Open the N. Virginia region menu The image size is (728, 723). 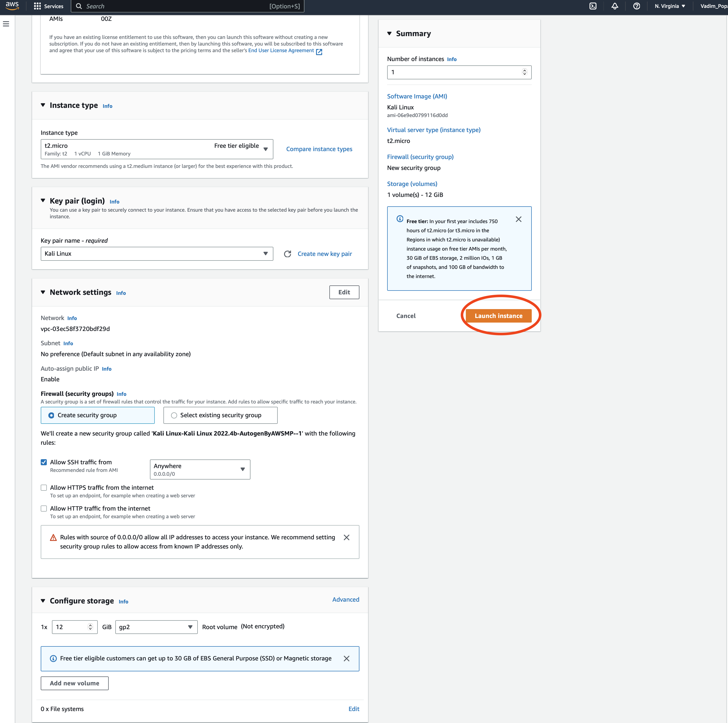(x=669, y=6)
